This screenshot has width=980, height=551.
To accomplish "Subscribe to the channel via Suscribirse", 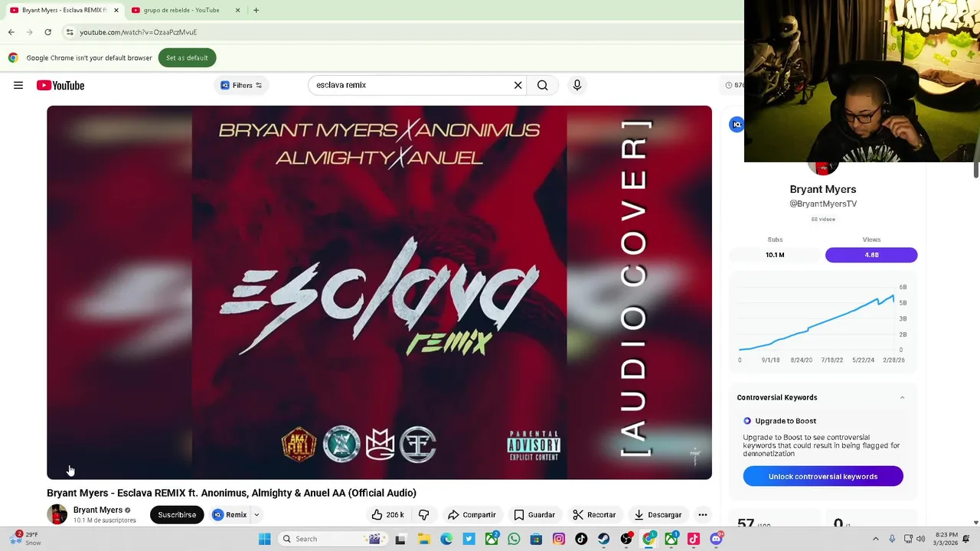I will pos(177,515).
